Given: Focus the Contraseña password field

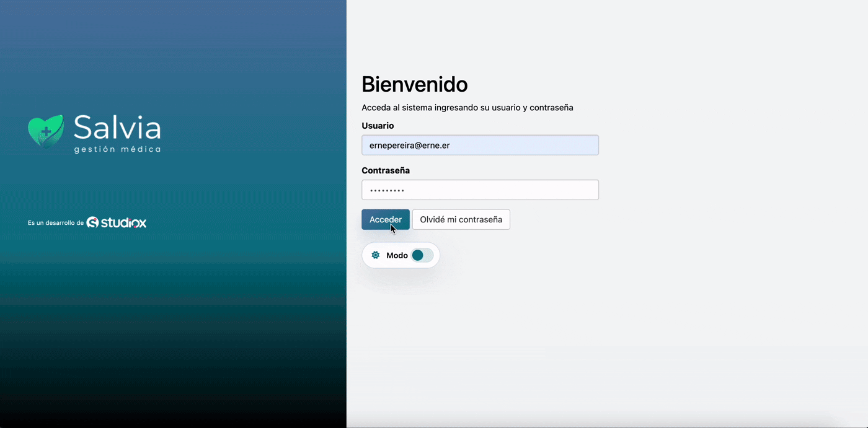Looking at the screenshot, I should click(480, 190).
